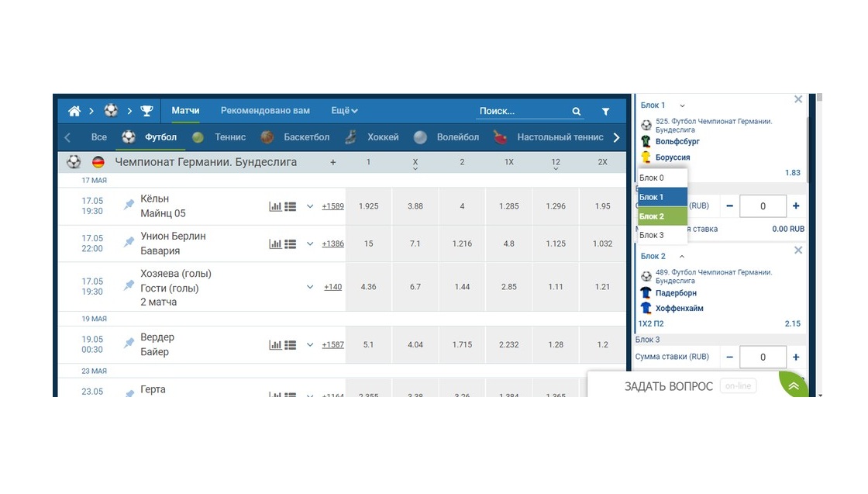This screenshot has width=868, height=494.
Task: Select the Футбол sport tab
Action: pyautogui.click(x=160, y=137)
